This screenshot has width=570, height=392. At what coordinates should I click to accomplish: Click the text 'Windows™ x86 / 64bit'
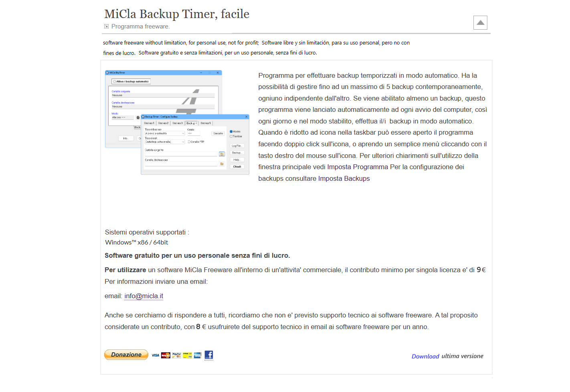[136, 242]
